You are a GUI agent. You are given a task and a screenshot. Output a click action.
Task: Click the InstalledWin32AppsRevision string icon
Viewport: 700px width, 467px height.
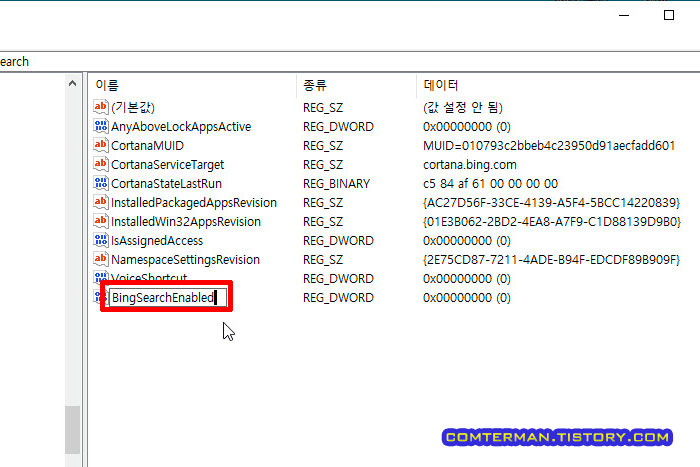(x=100, y=221)
